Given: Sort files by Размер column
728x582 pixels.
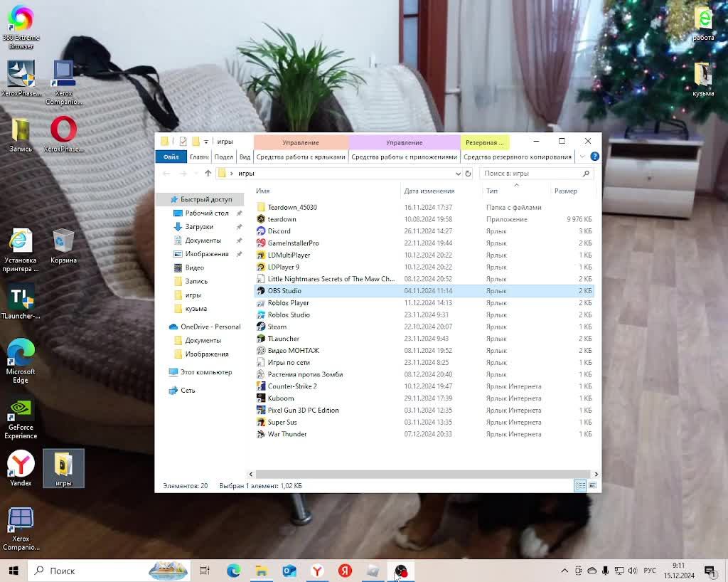Looking at the screenshot, I should (572, 191).
